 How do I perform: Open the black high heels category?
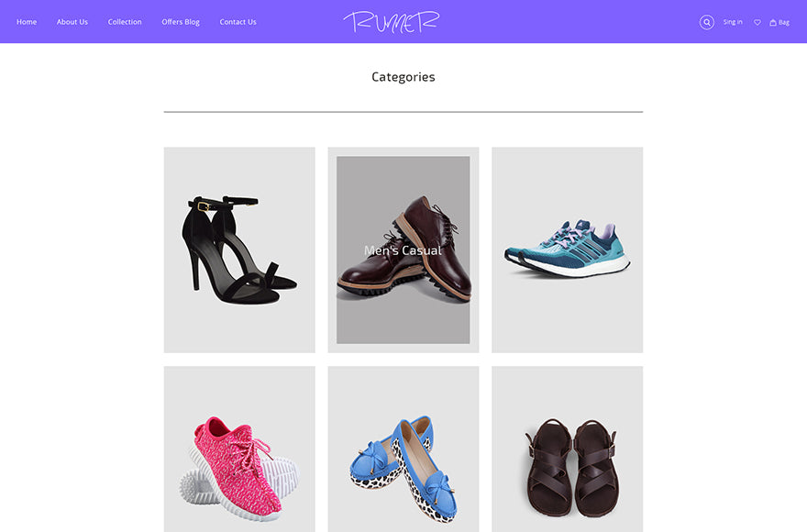pyautogui.click(x=239, y=249)
